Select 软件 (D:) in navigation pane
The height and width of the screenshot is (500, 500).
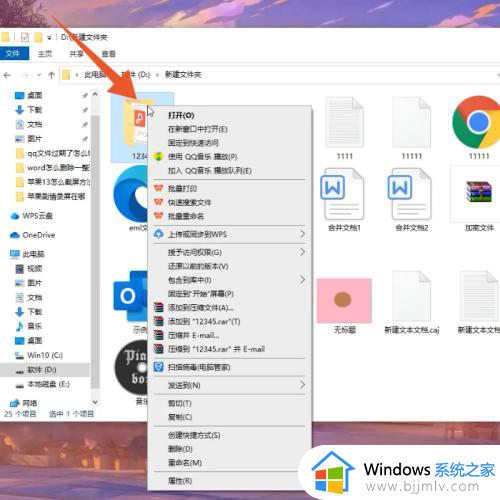point(45,370)
